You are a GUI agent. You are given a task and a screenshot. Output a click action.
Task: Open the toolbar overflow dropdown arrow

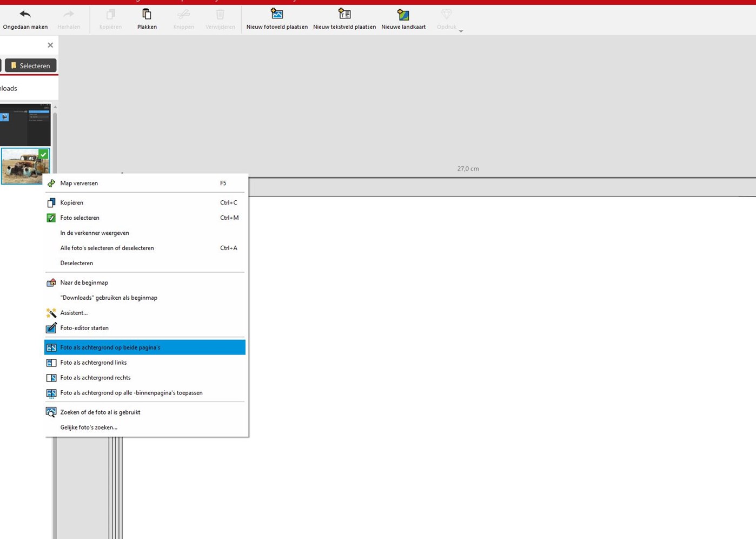[461, 31]
